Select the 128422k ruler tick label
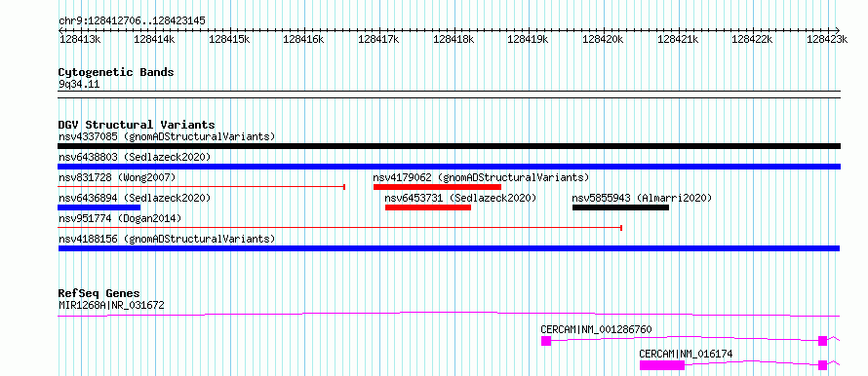The height and width of the screenshot is (376, 868). (752, 39)
